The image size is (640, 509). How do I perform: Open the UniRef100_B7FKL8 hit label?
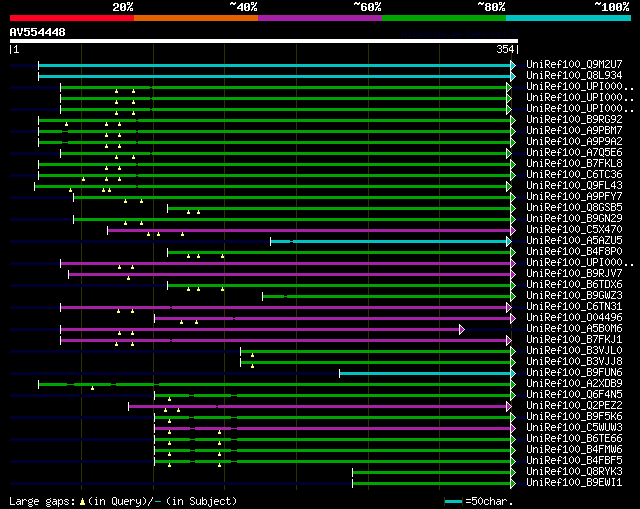point(574,163)
